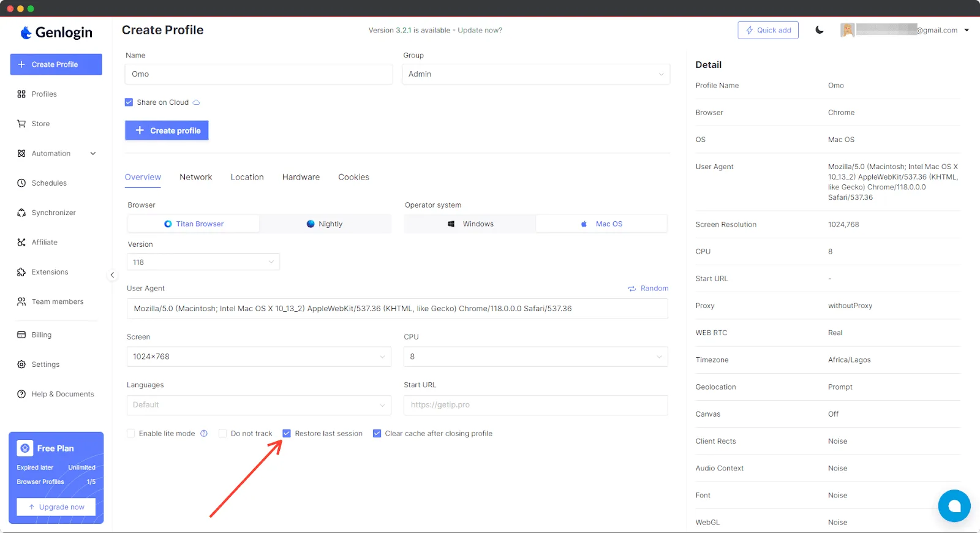Click Update now link

tap(480, 30)
